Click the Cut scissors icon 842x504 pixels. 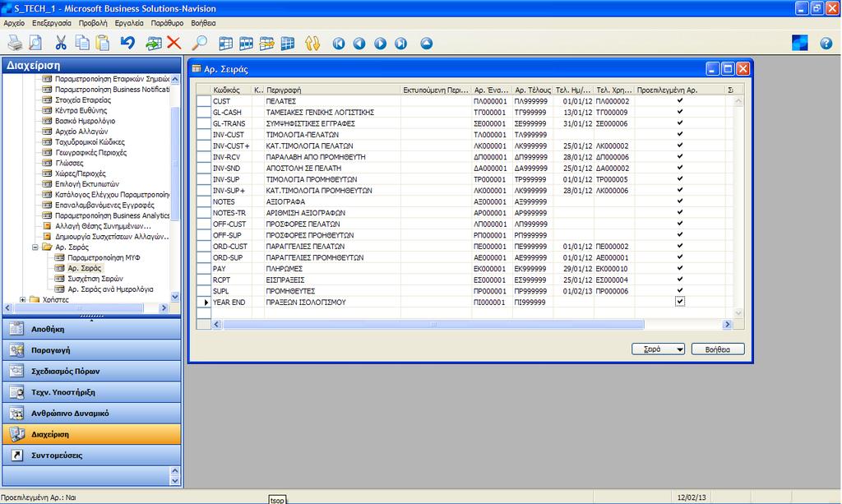(61, 43)
